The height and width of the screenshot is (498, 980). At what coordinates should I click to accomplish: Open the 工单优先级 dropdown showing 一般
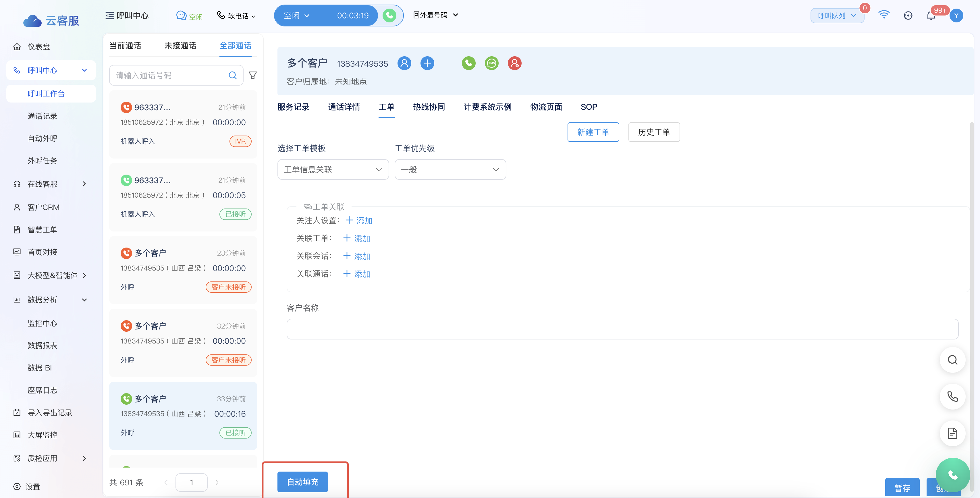pyautogui.click(x=450, y=169)
